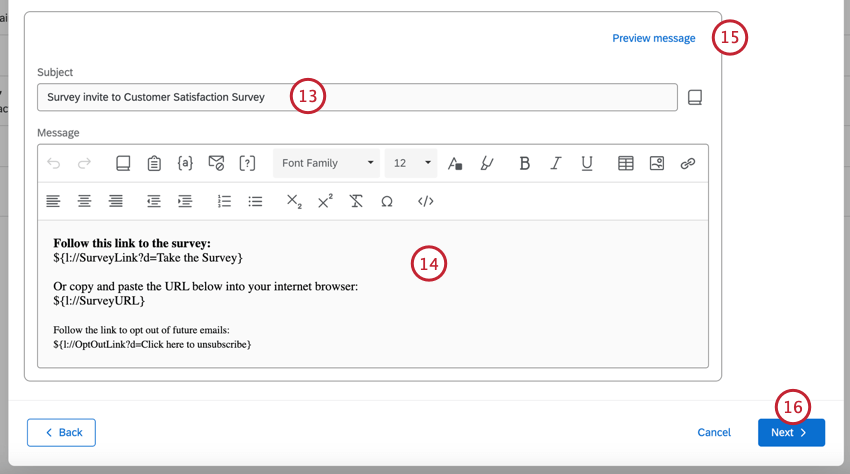Click the underline formatting icon
The height and width of the screenshot is (474, 850).
(587, 163)
